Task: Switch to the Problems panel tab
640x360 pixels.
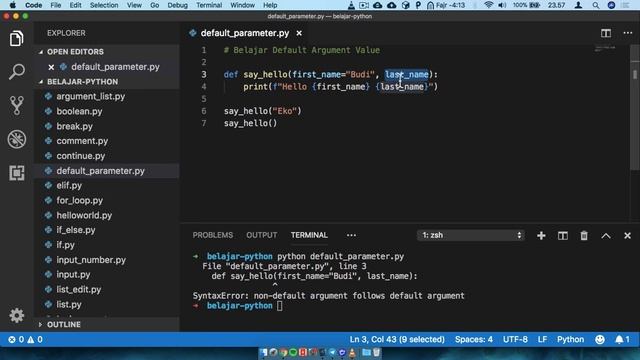Action: click(x=213, y=235)
